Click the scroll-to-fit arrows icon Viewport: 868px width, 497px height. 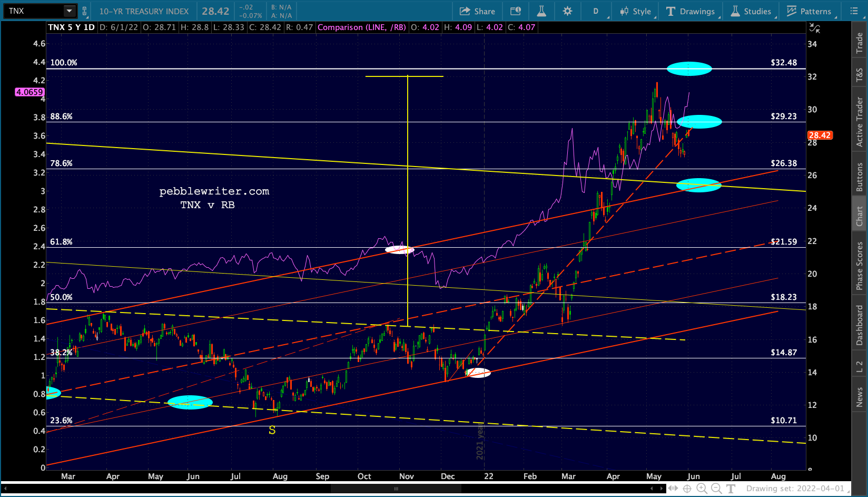(x=673, y=489)
